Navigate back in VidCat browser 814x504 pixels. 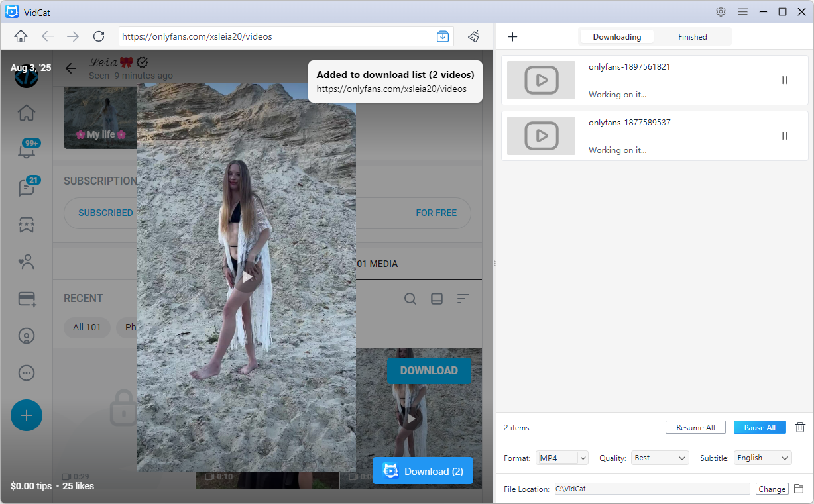(x=48, y=36)
